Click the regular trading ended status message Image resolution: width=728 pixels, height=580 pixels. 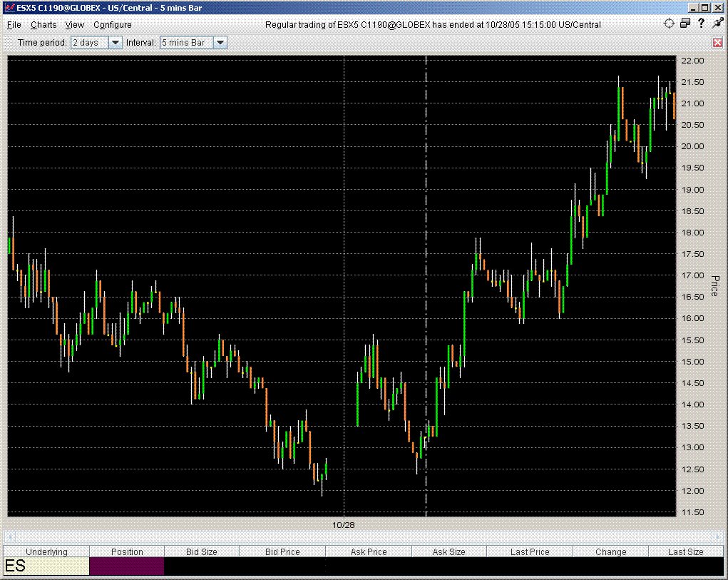click(x=433, y=24)
